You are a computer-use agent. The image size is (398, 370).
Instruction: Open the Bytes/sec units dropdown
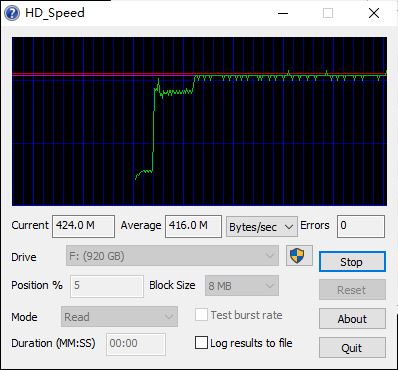point(262,227)
